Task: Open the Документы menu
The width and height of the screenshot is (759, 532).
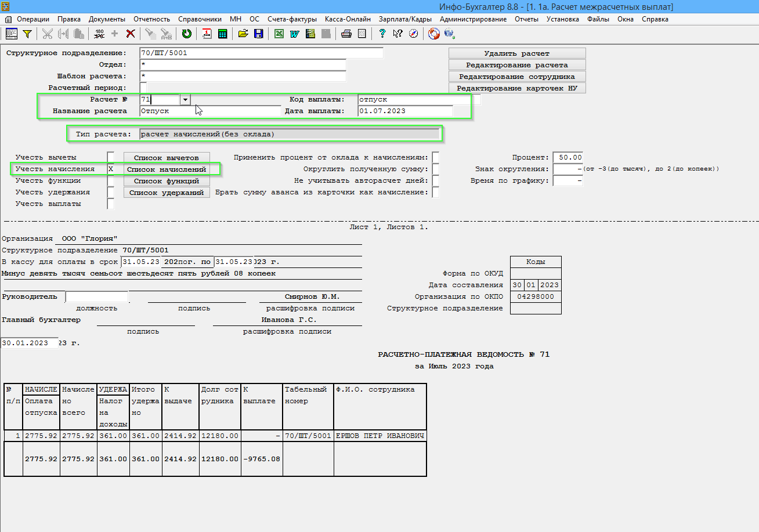Action: tap(106, 19)
